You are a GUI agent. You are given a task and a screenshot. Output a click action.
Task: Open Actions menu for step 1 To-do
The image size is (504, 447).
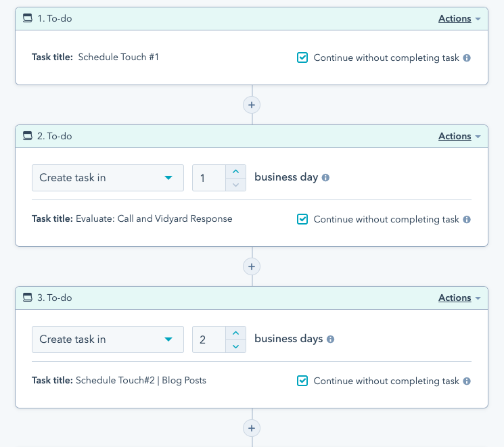coord(459,19)
